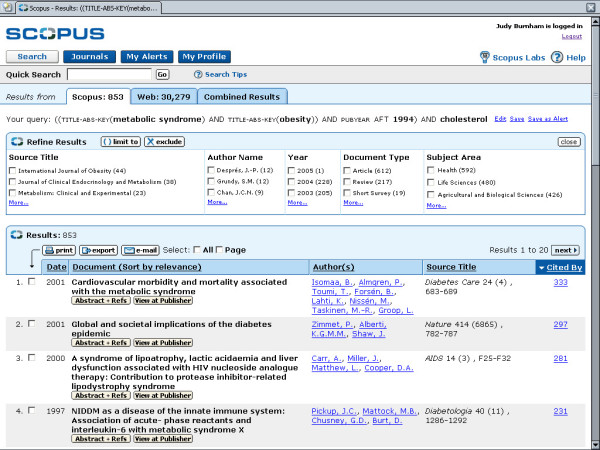The height and width of the screenshot is (450, 600).
Task: Go to next results page
Action: pyautogui.click(x=565, y=250)
